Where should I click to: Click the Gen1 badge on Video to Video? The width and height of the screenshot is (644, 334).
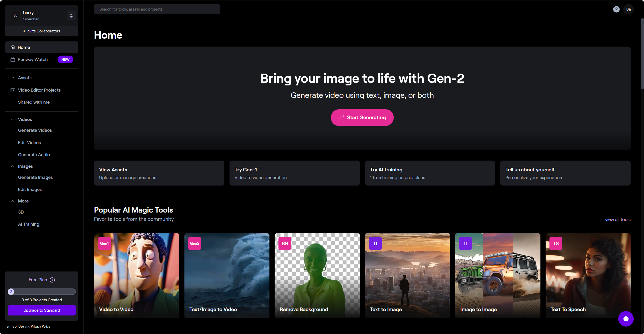pos(104,243)
